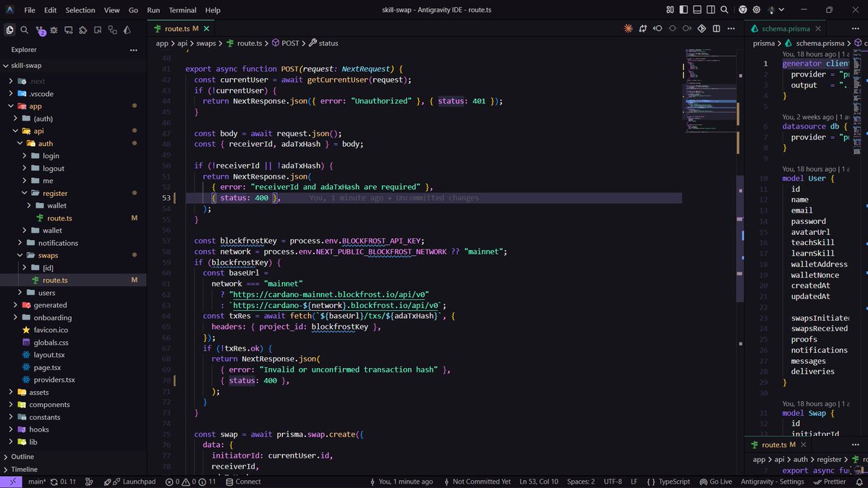The width and height of the screenshot is (868, 488).
Task: Click the sync changes icon in status bar
Action: coord(62,481)
